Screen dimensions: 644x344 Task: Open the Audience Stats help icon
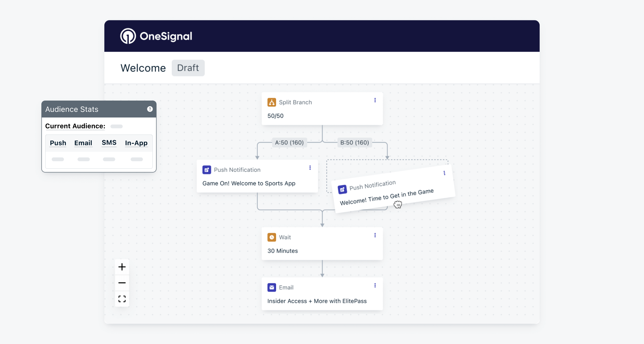150,109
